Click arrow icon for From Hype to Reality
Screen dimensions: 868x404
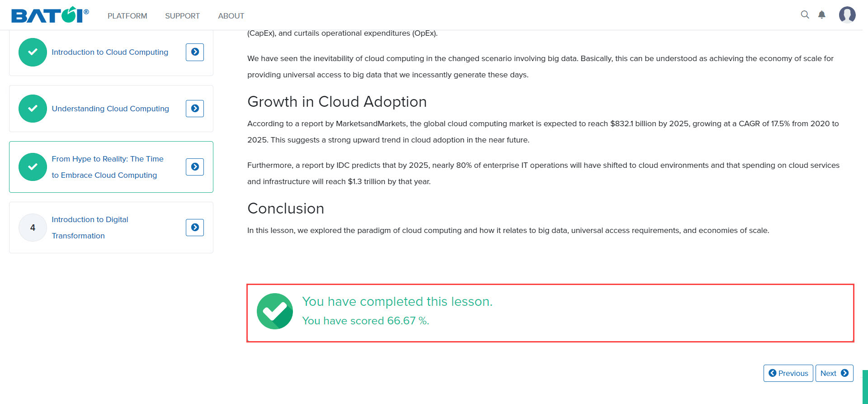click(x=195, y=167)
